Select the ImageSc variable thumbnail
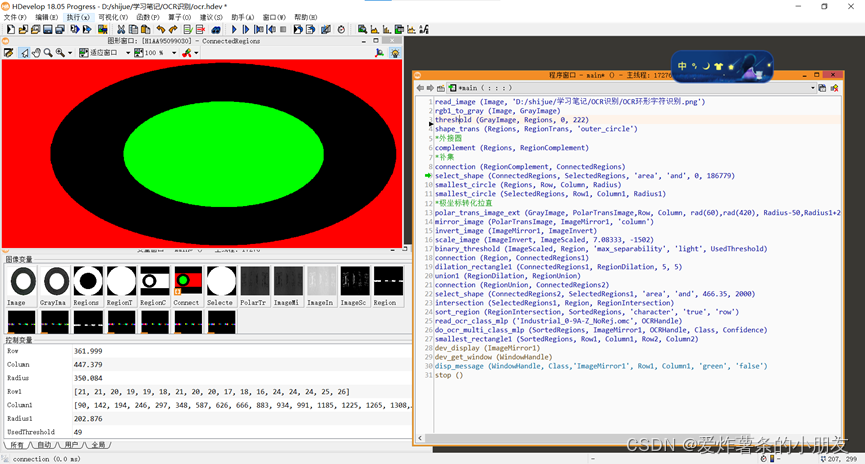 [x=354, y=286]
